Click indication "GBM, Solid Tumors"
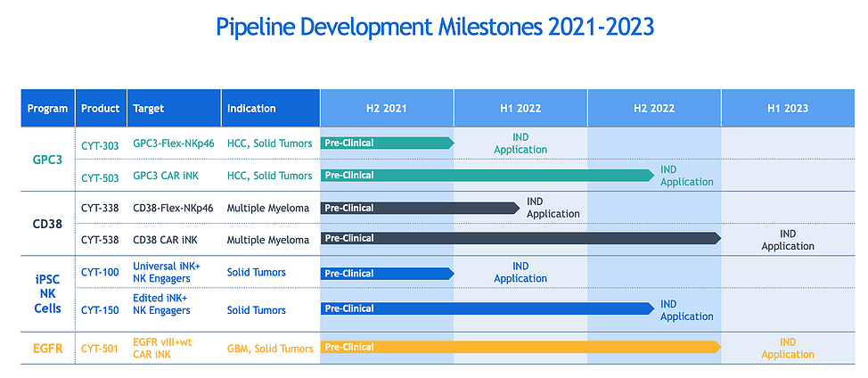The height and width of the screenshot is (378, 868). tap(270, 348)
